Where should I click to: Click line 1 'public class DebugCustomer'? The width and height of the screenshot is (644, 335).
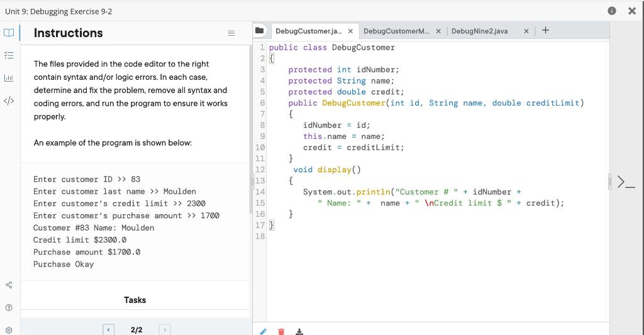coord(332,48)
